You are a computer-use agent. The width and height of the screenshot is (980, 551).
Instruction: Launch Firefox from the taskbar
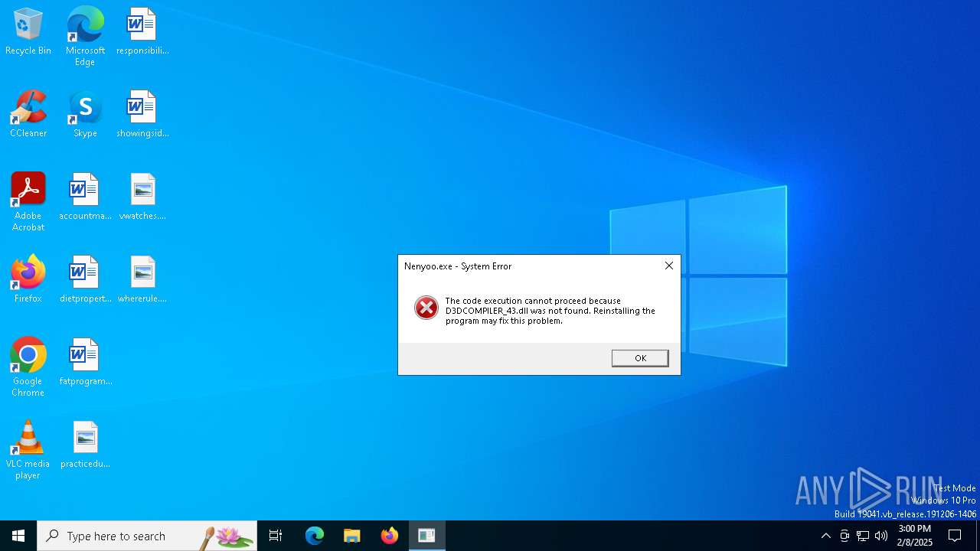point(390,536)
